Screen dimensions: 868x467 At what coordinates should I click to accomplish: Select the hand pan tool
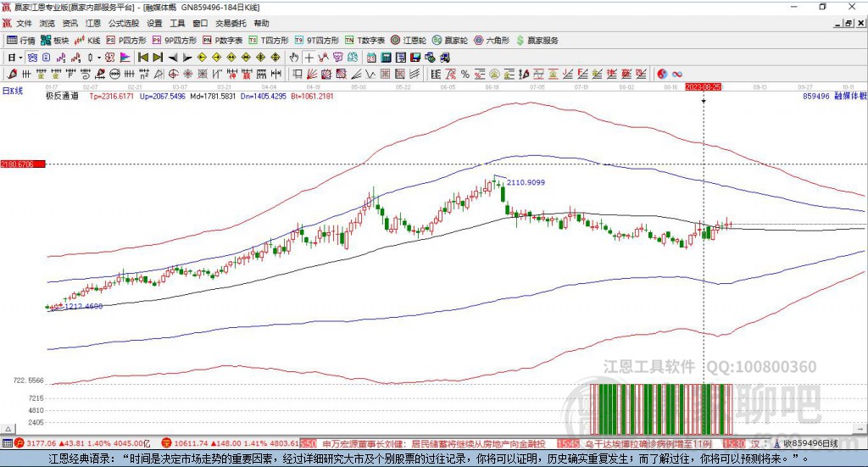coord(294,58)
